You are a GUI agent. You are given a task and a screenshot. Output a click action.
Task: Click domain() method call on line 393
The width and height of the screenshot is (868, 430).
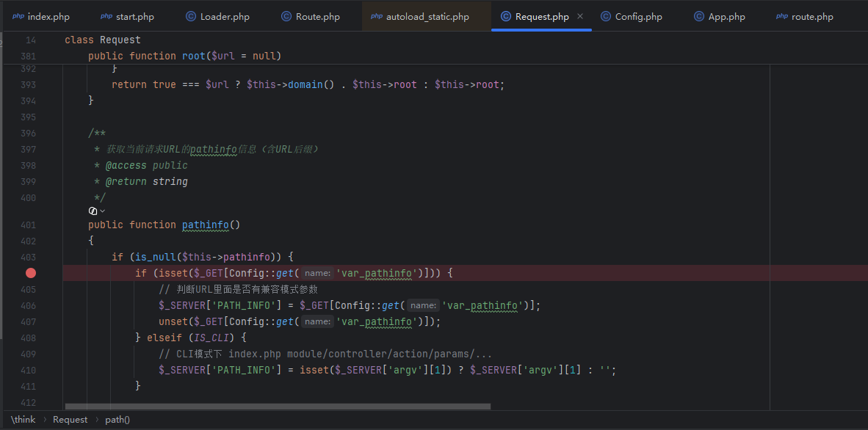(311, 84)
